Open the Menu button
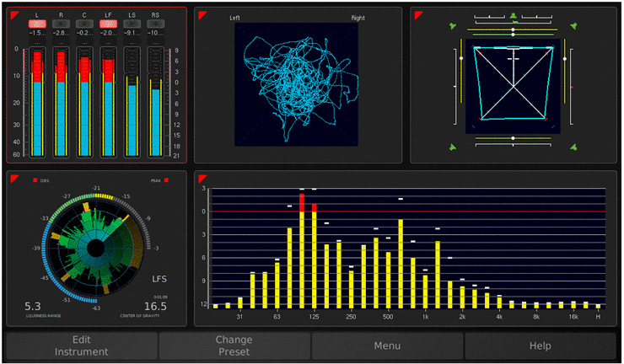The width and height of the screenshot is (624, 364). coord(387,345)
